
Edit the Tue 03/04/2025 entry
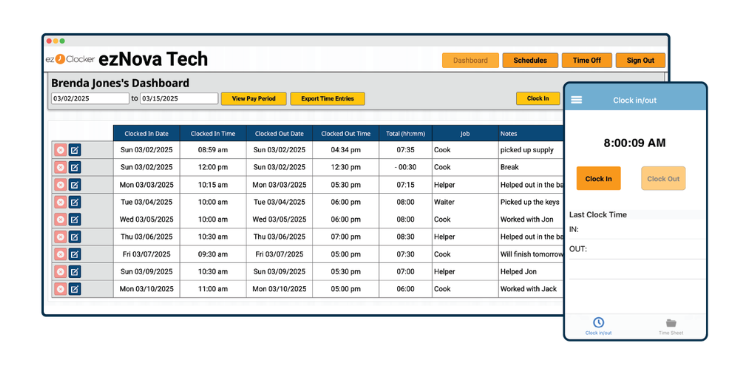point(75,202)
